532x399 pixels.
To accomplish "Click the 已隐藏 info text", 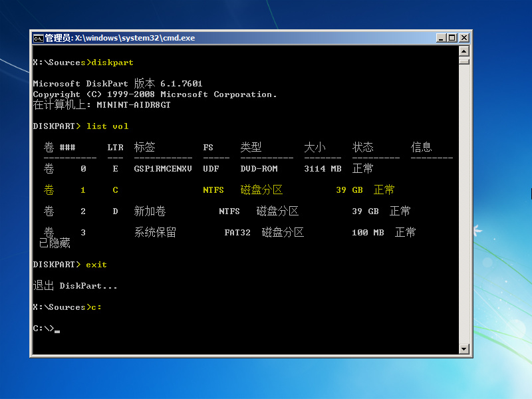I will 55,243.
